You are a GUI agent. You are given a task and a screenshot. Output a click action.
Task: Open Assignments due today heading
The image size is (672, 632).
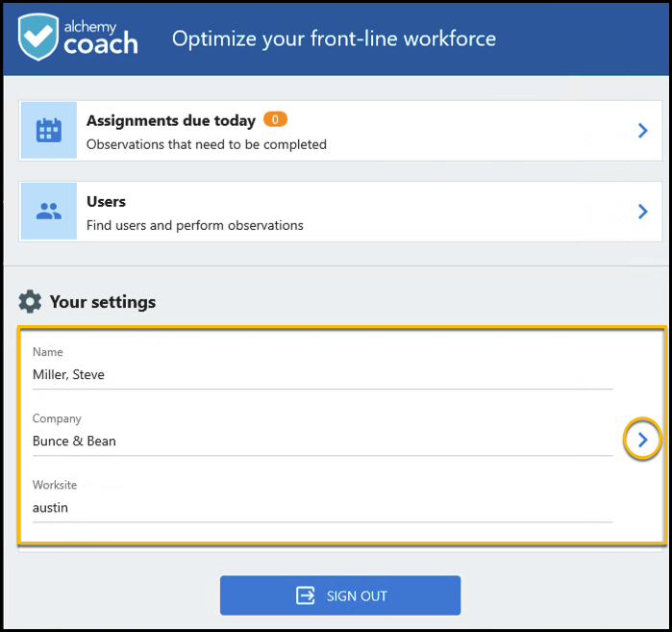(171, 121)
